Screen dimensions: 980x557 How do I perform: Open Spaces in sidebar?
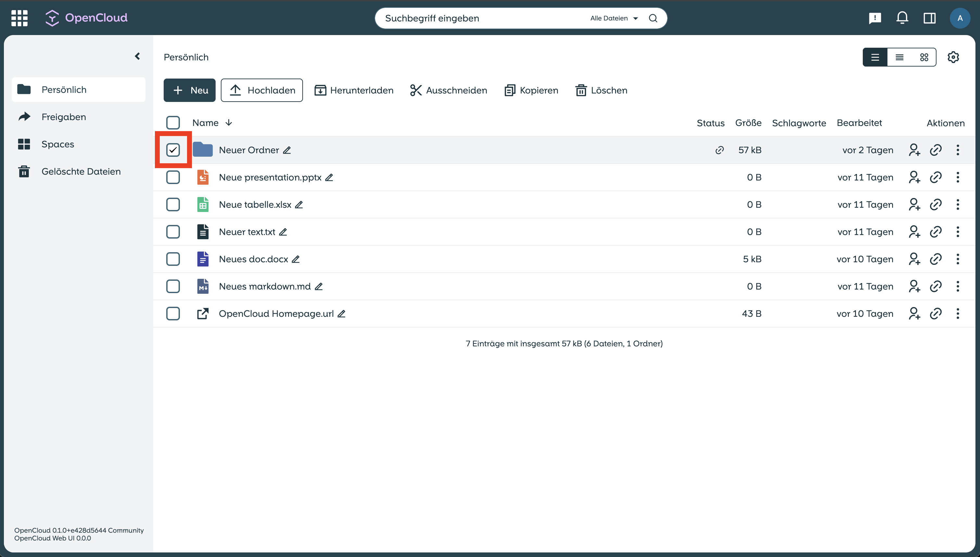pos(79,144)
